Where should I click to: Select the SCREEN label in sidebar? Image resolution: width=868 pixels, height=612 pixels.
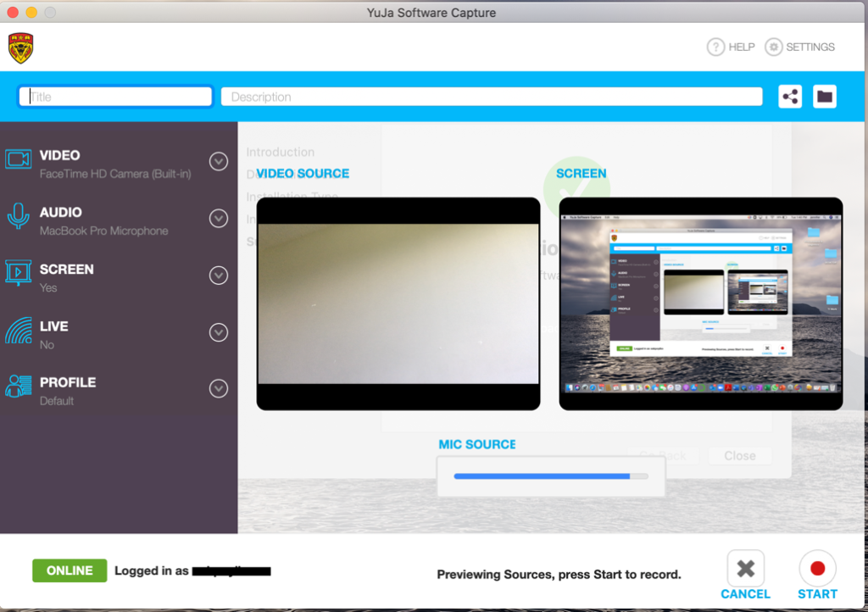point(67,270)
